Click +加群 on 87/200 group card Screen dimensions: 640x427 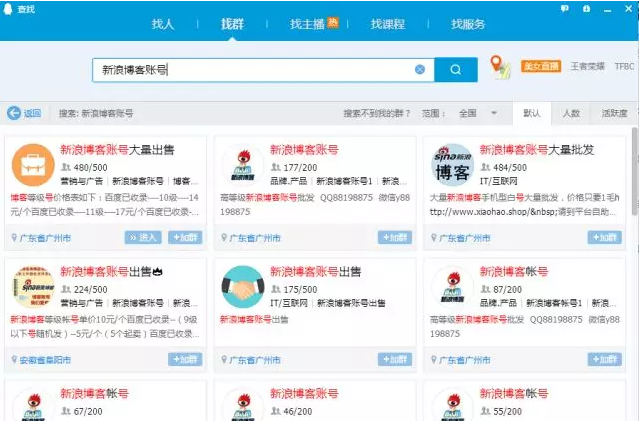[x=604, y=359]
